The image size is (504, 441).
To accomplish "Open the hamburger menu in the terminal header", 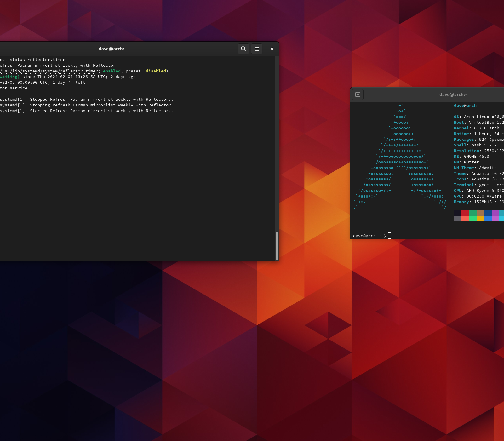I will 257,49.
